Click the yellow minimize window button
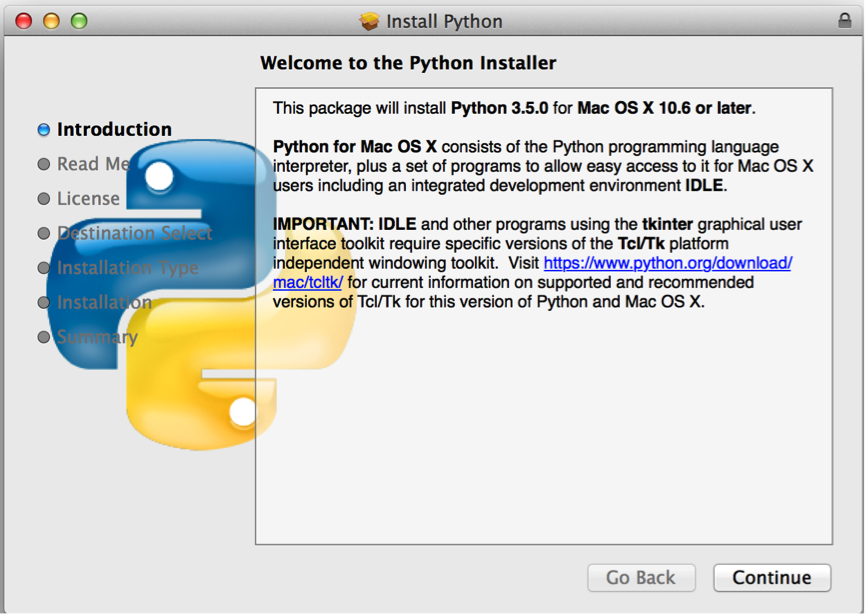The image size is (865, 614). click(51, 22)
